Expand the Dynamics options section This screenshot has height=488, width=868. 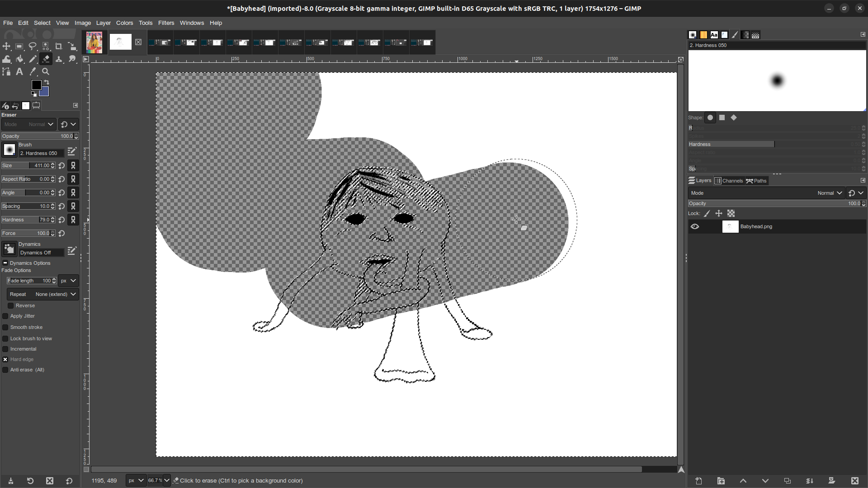(5, 263)
